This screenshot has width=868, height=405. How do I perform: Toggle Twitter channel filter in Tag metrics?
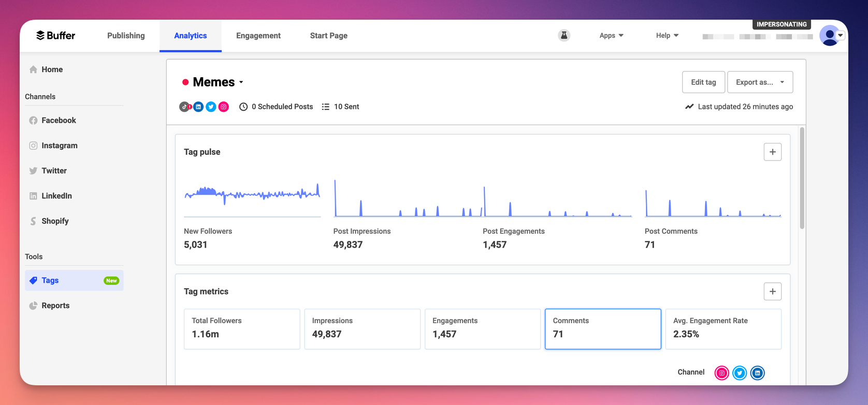740,373
